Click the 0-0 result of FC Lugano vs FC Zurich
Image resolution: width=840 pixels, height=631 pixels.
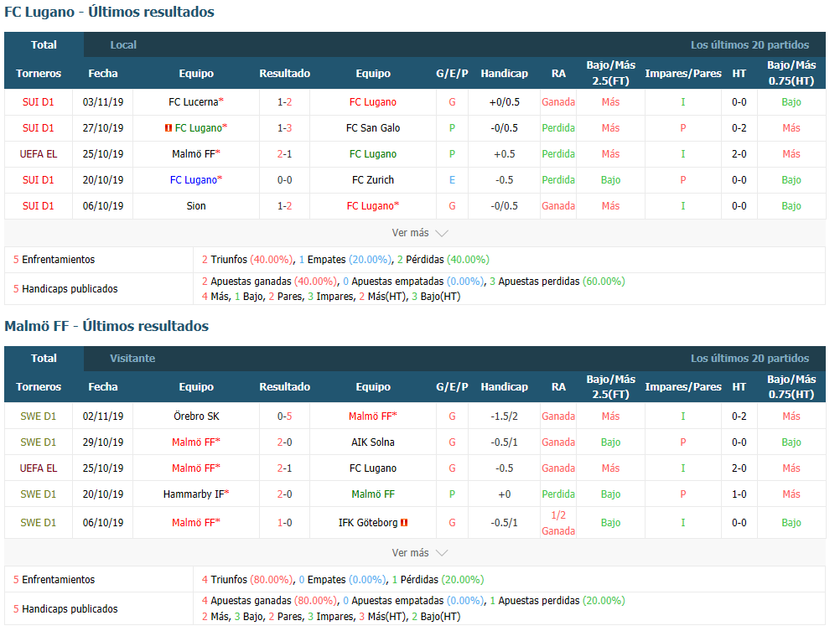tap(284, 180)
